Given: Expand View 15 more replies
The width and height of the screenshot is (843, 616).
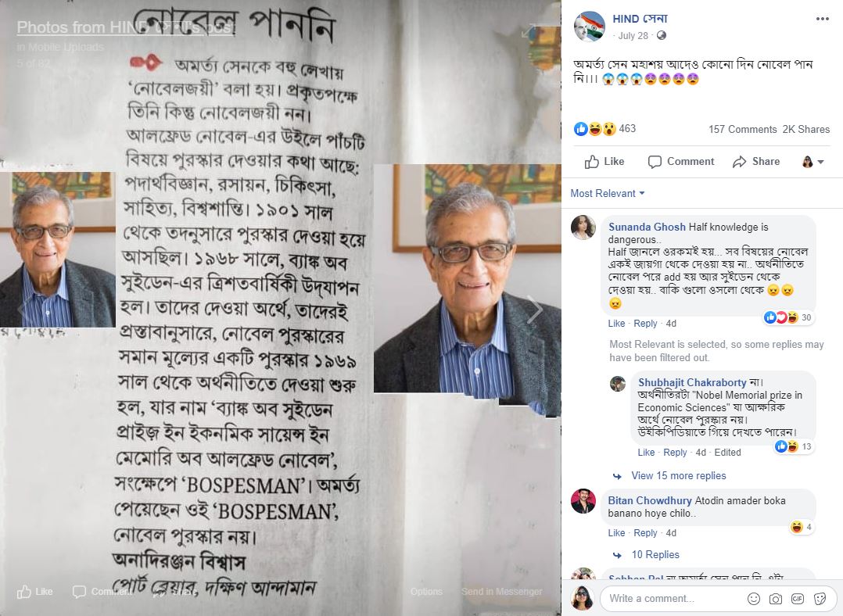Looking at the screenshot, I should 678,475.
